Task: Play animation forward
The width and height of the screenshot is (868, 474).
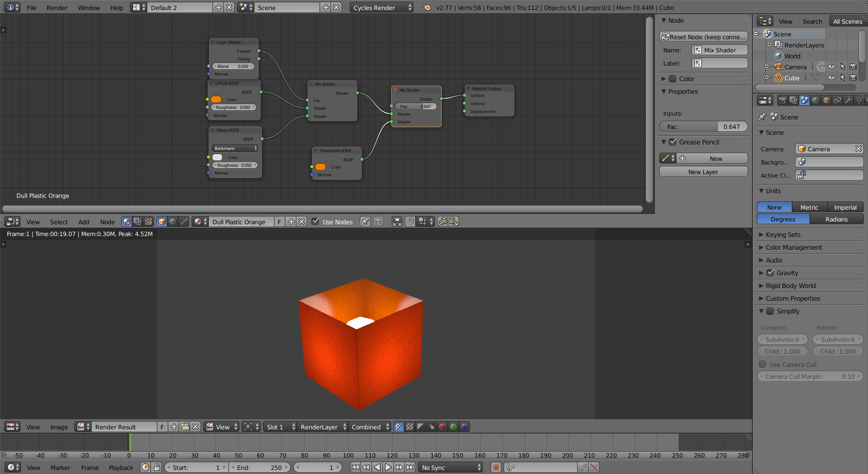Action: pyautogui.click(x=388, y=467)
